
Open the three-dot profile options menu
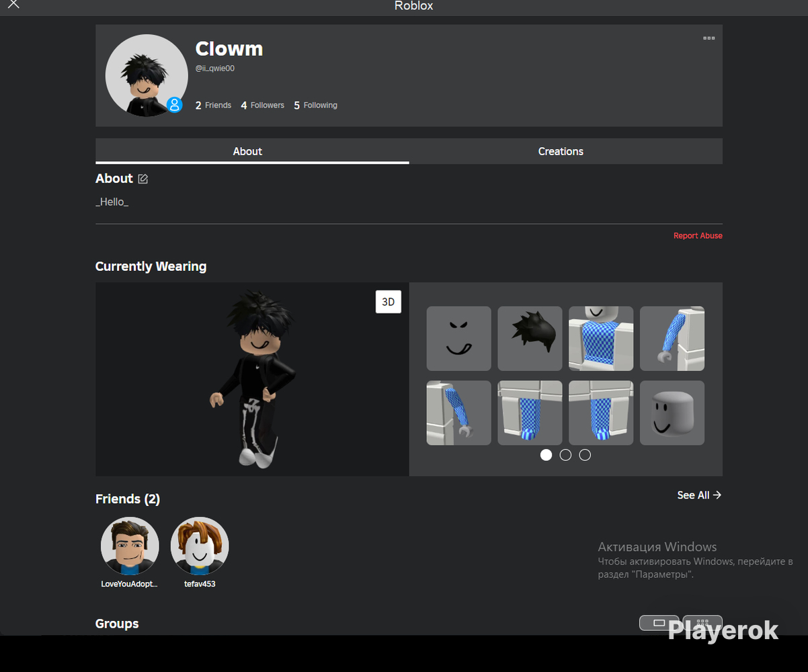point(709,38)
